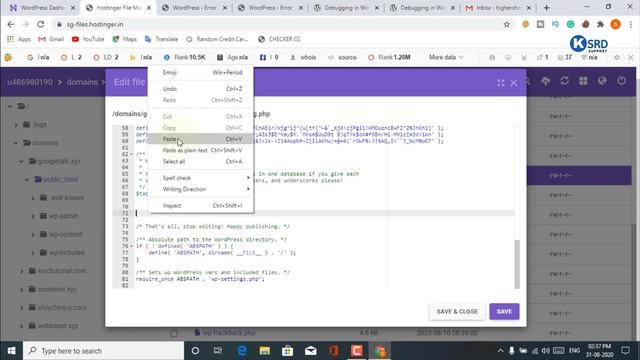The image size is (640, 360).
Task: Select the wp-includes folder
Action: [x=67, y=253]
